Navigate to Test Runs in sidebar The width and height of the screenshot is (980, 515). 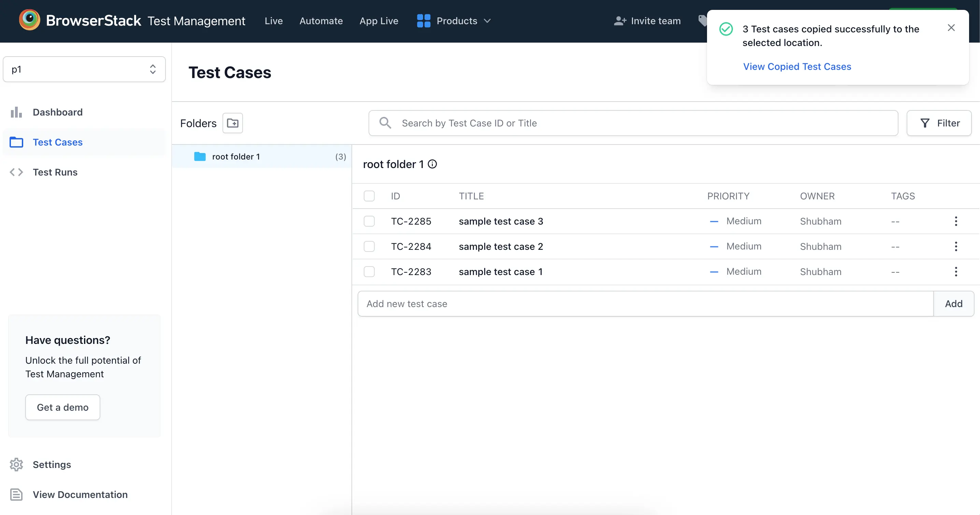[x=55, y=172]
